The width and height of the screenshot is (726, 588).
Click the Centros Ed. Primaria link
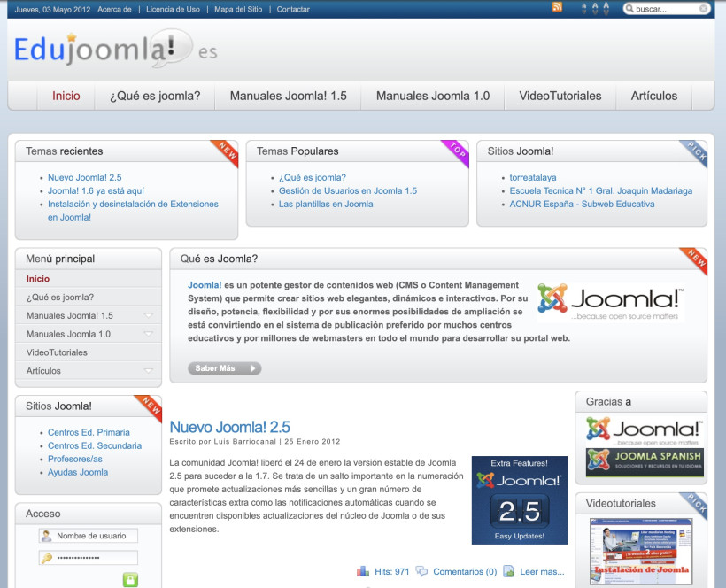[89, 432]
